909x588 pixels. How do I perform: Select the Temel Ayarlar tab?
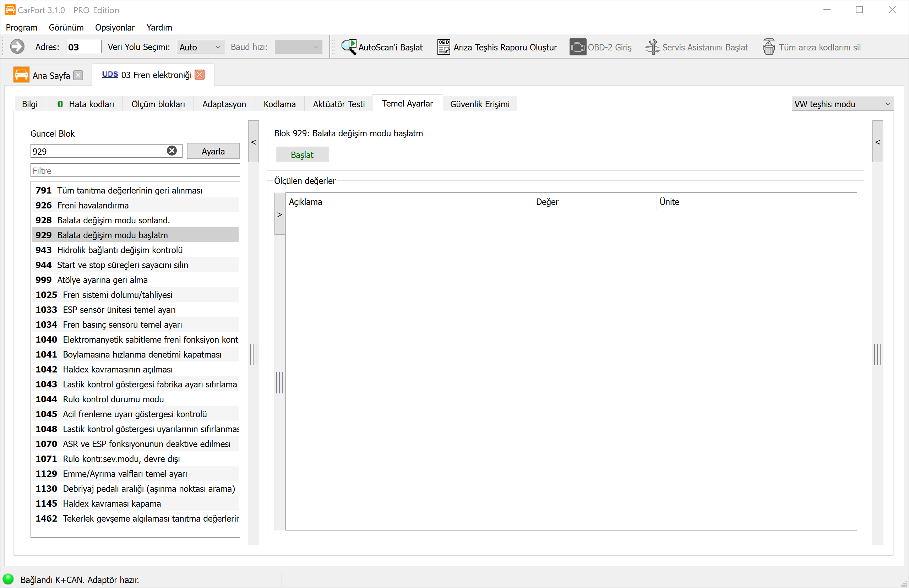[407, 103]
